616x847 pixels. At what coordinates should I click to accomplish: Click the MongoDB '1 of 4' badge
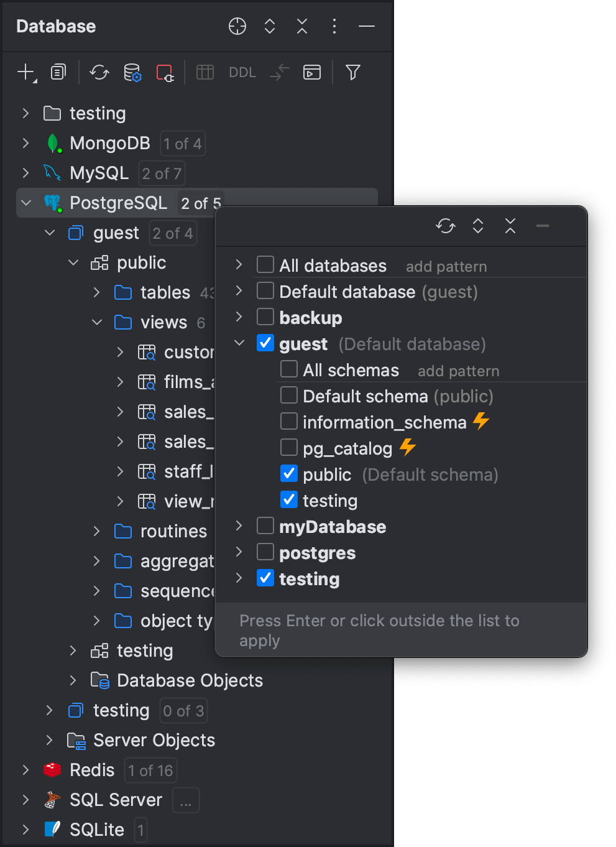coord(183,144)
